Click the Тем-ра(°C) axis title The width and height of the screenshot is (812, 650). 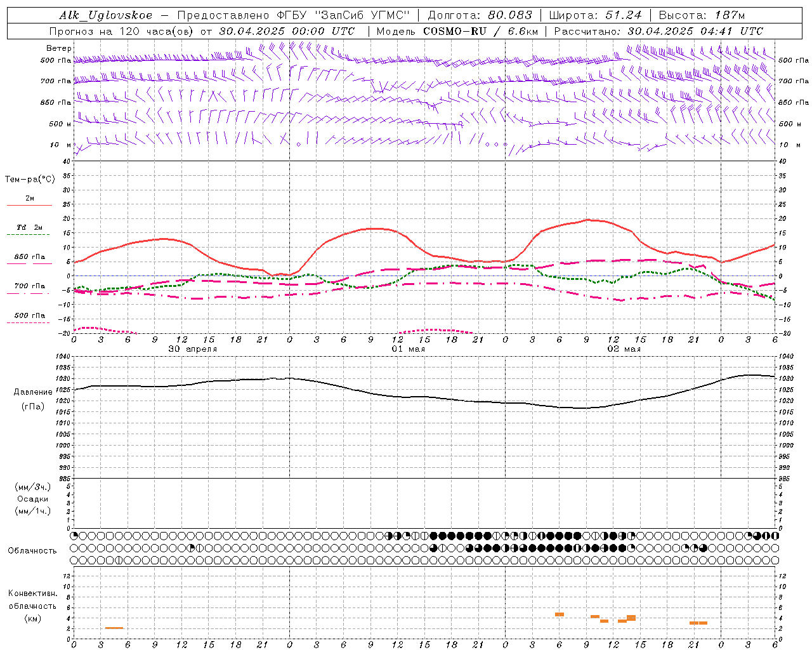pos(30,180)
